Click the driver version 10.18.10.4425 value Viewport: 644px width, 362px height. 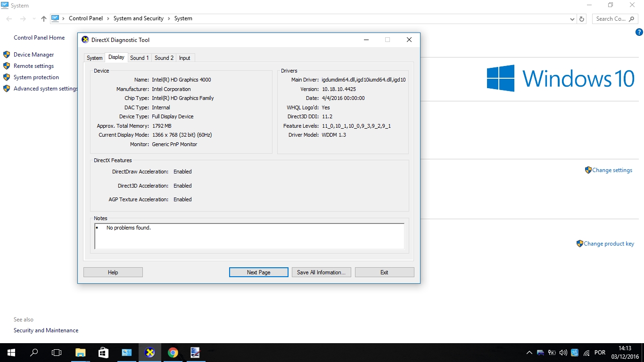339,89
